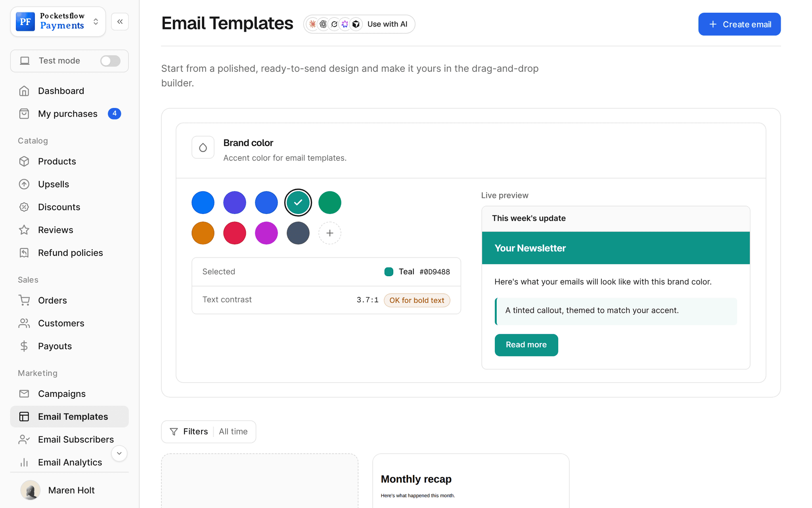The height and width of the screenshot is (508, 812).
Task: Click the black cube AI icon
Action: tap(356, 24)
